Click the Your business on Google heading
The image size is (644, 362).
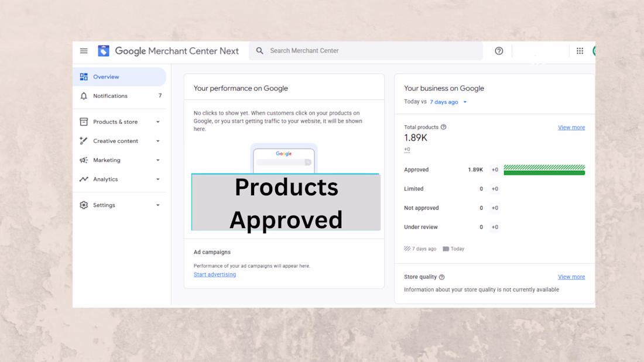coord(444,88)
